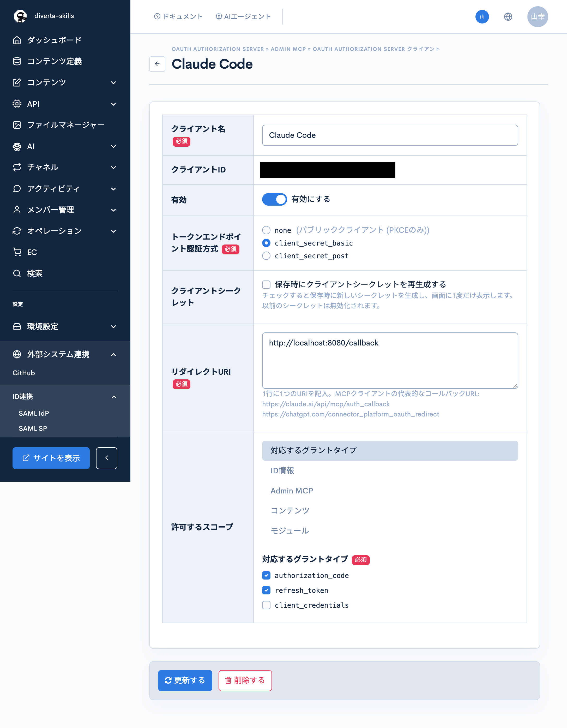Viewport: 567px width, 728px height.
Task: Click the ADMIN MCP breadcrumb link
Action: tap(288, 49)
